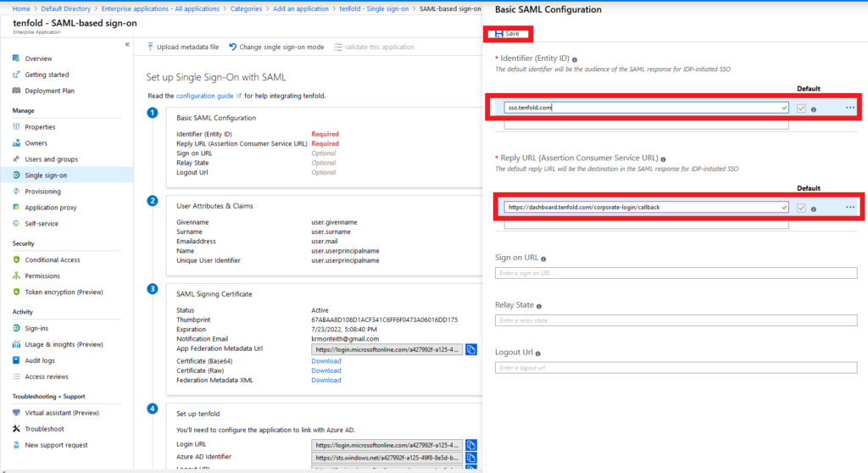Click the Thumbprint value 67ABAA8D108D1ACF341C6FF6F0473A06016DD175

coord(384,320)
